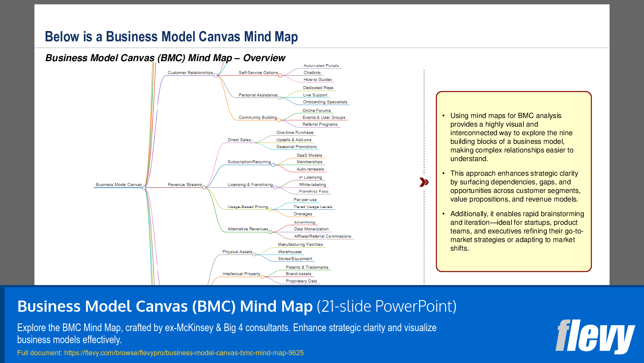Image resolution: width=644 pixels, height=363 pixels.
Task: Select the Direct Sales node
Action: pyautogui.click(x=239, y=140)
